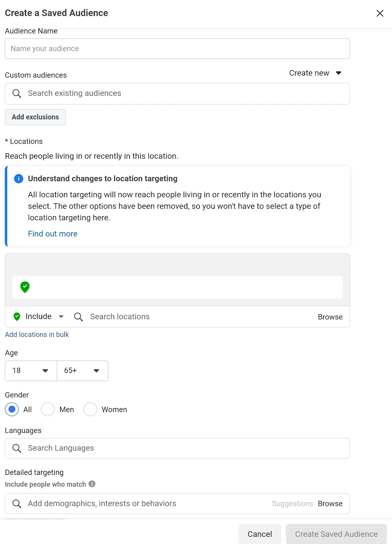Open the minimum age dropdown showing 18
The image size is (392, 544).
[x=31, y=371]
